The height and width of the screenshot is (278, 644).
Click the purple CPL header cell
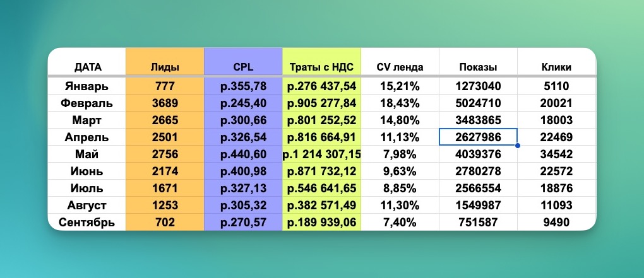[243, 66]
